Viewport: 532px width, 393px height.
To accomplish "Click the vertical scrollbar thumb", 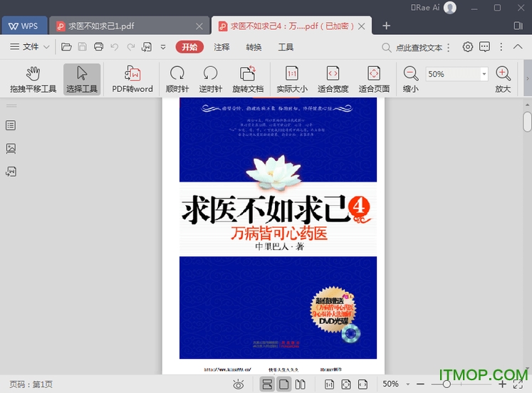I will point(527,122).
